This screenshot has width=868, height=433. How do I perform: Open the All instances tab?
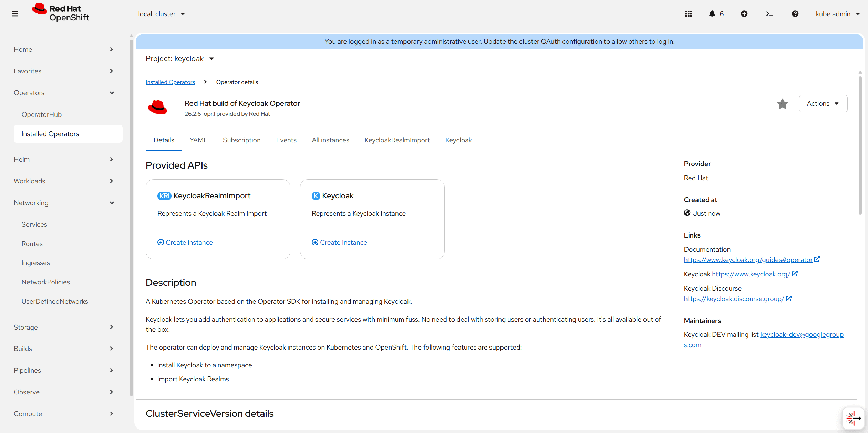click(x=330, y=140)
